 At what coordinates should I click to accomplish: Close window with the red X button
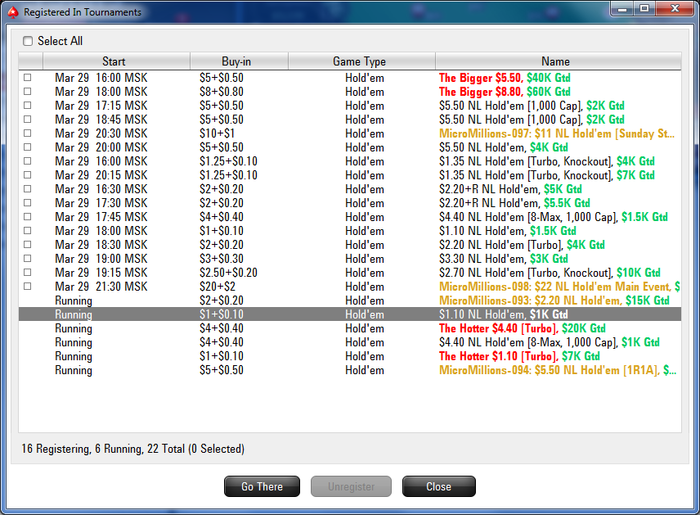(x=675, y=8)
